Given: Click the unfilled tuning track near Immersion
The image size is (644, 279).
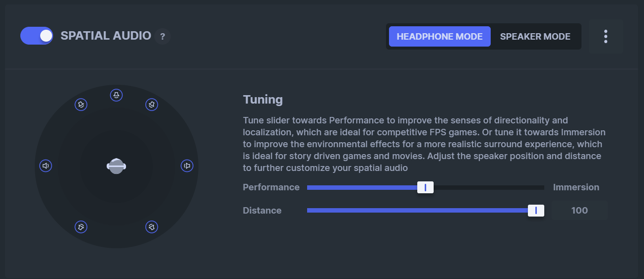Looking at the screenshot, I should point(489,187).
